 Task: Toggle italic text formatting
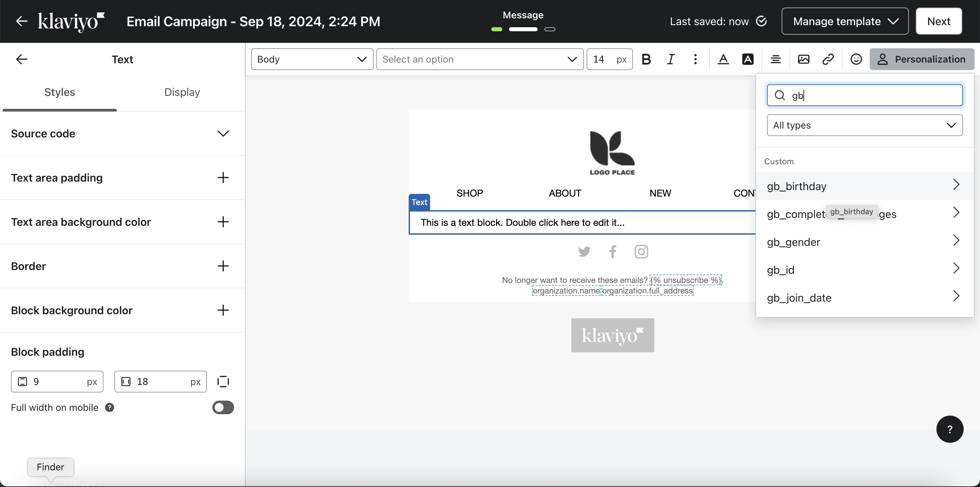point(671,59)
